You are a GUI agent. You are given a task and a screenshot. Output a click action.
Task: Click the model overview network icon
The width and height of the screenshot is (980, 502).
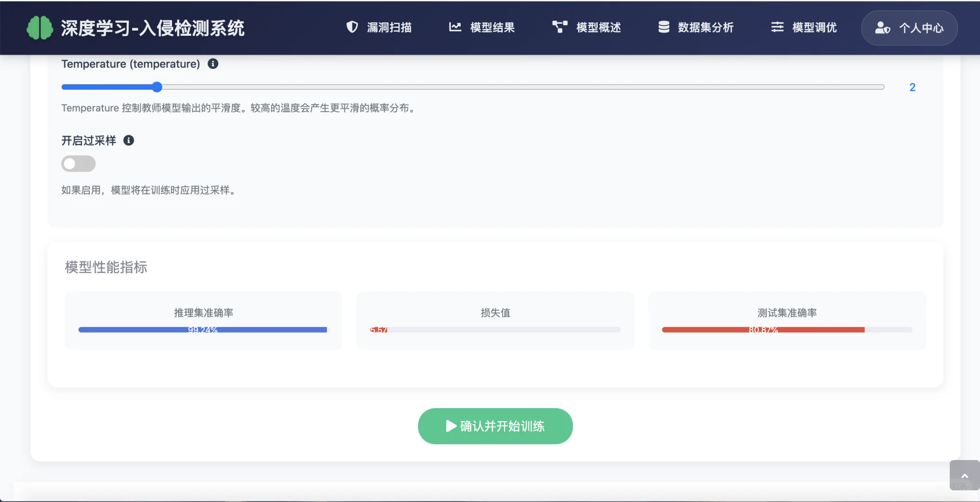[x=560, y=27]
